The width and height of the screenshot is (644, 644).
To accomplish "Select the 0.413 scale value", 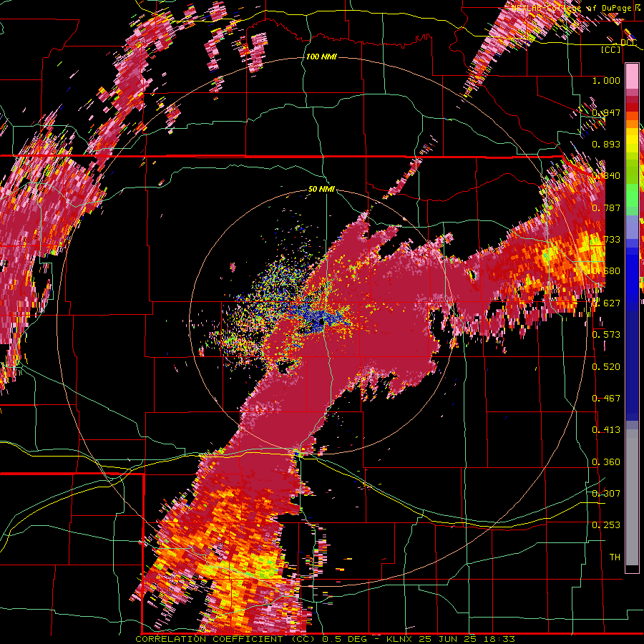I will pyautogui.click(x=606, y=430).
